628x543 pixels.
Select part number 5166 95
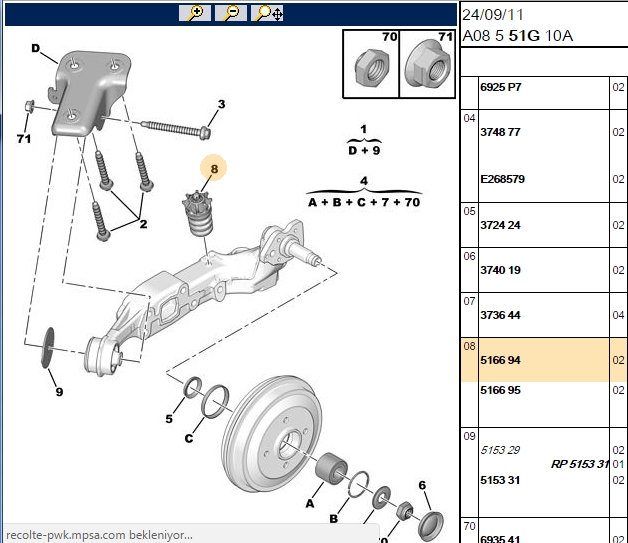tap(500, 390)
